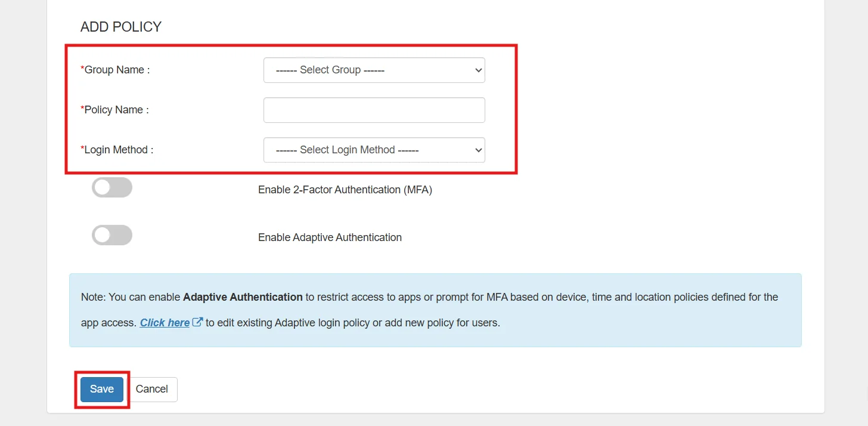Click the Group Name label
Viewport: 868px width, 426px height.
[115, 70]
